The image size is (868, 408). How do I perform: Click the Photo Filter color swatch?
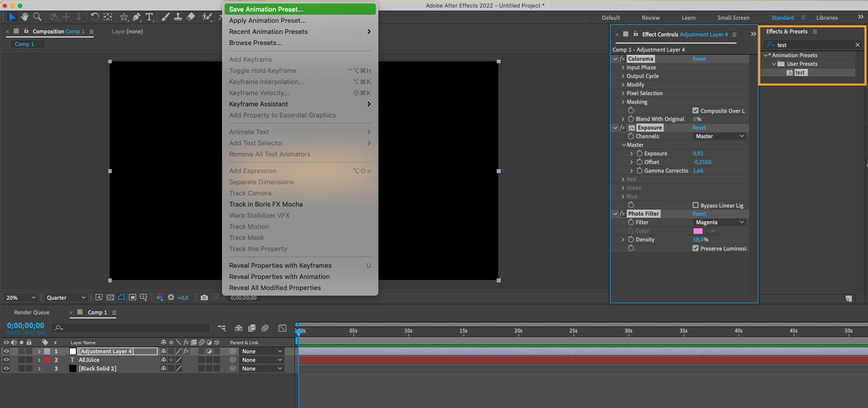point(698,231)
